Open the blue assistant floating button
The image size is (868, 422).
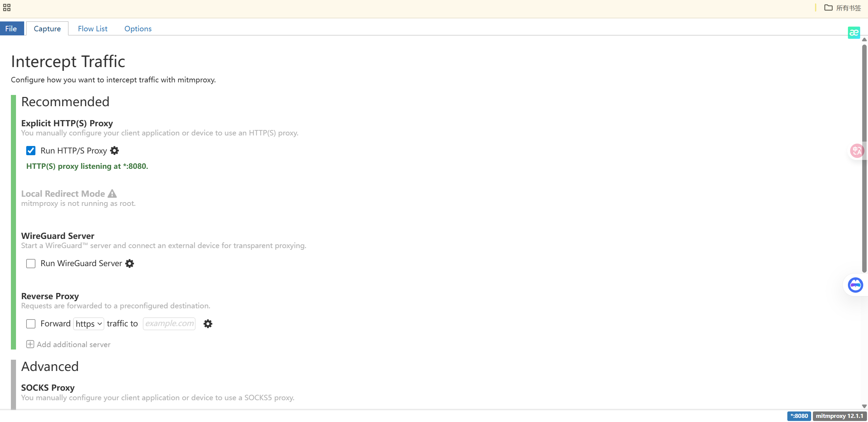(x=855, y=285)
